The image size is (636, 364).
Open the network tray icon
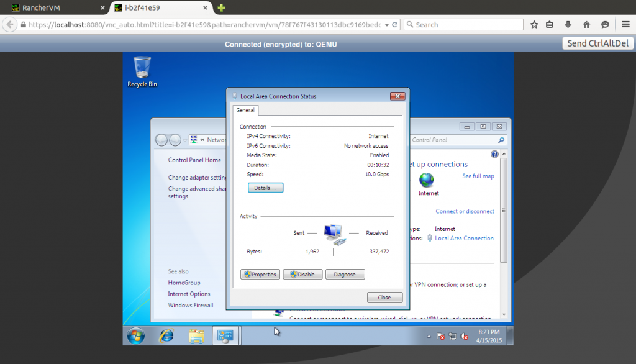point(453,336)
